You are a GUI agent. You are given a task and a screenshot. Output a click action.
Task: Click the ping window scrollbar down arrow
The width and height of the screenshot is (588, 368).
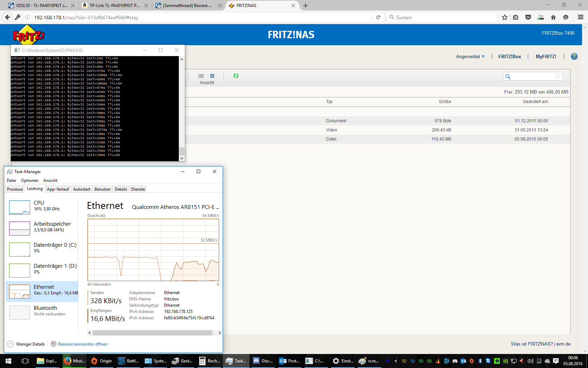point(182,158)
